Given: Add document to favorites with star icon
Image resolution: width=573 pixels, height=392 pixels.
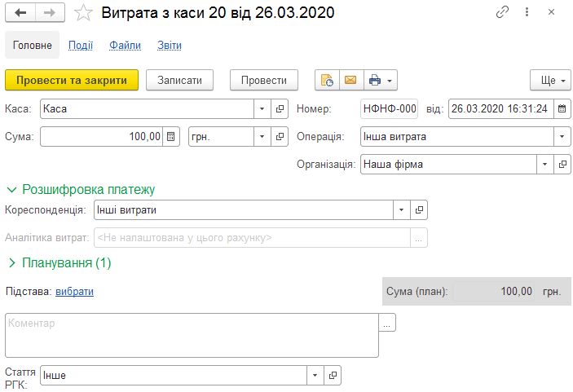Looking at the screenshot, I should click(x=83, y=13).
